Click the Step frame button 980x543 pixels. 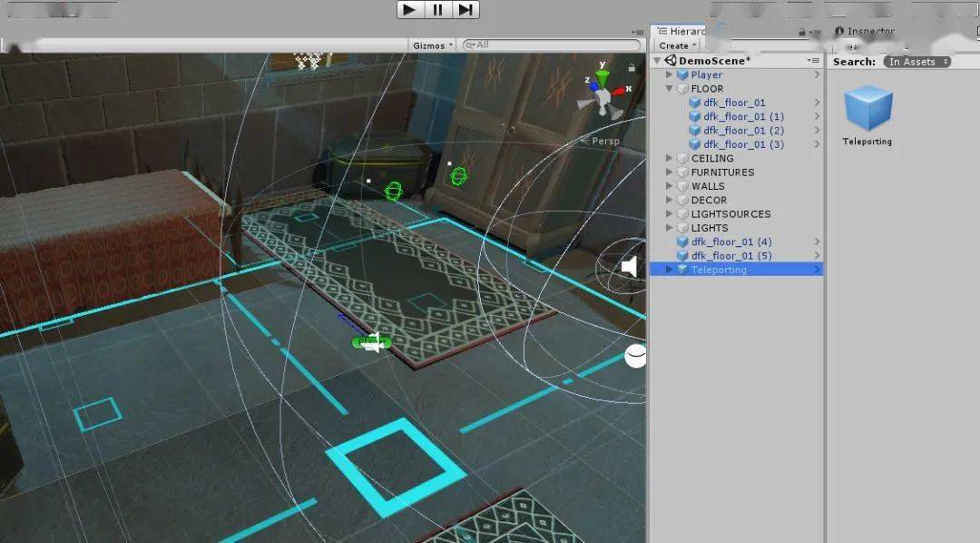coord(465,9)
